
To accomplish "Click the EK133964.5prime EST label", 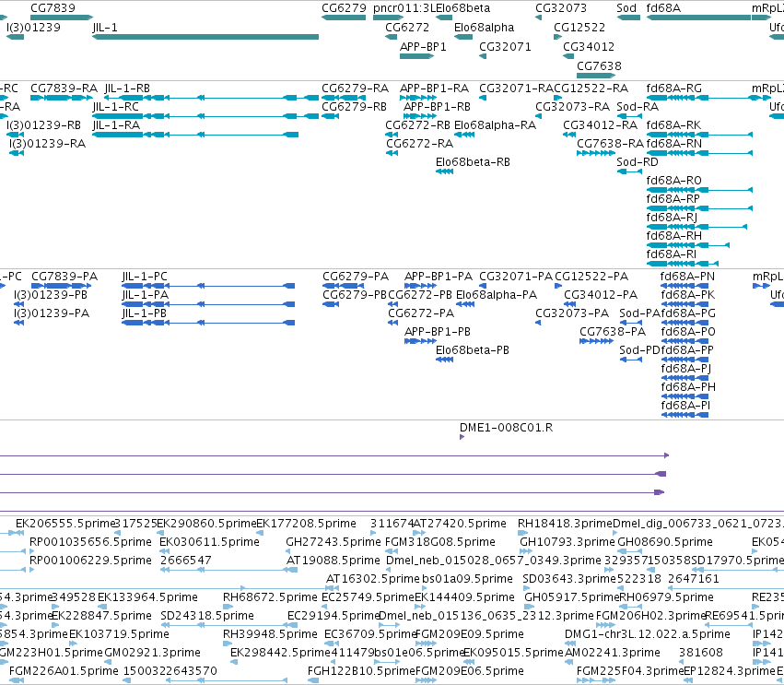I will (147, 597).
